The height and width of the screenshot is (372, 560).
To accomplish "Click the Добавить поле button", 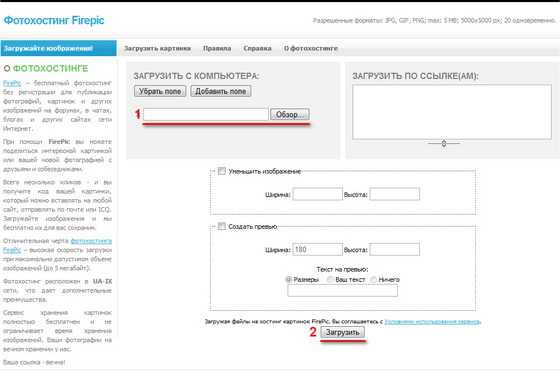I will 221,91.
